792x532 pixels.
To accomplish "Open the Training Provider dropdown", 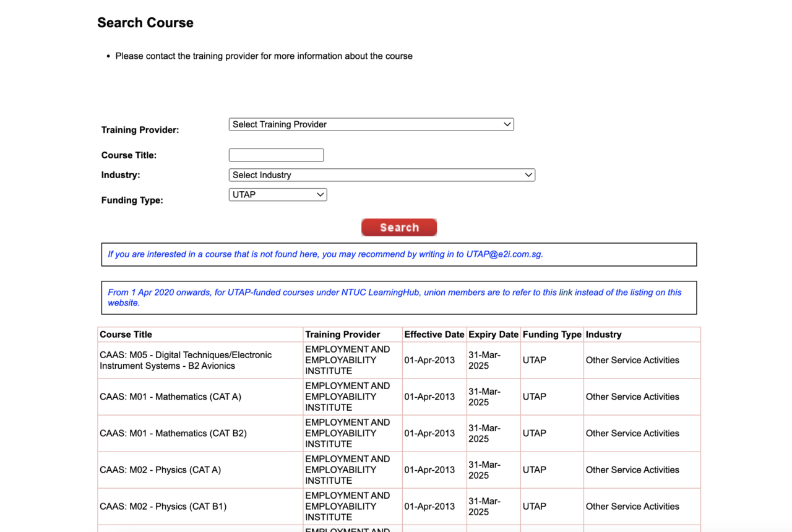I will (371, 124).
